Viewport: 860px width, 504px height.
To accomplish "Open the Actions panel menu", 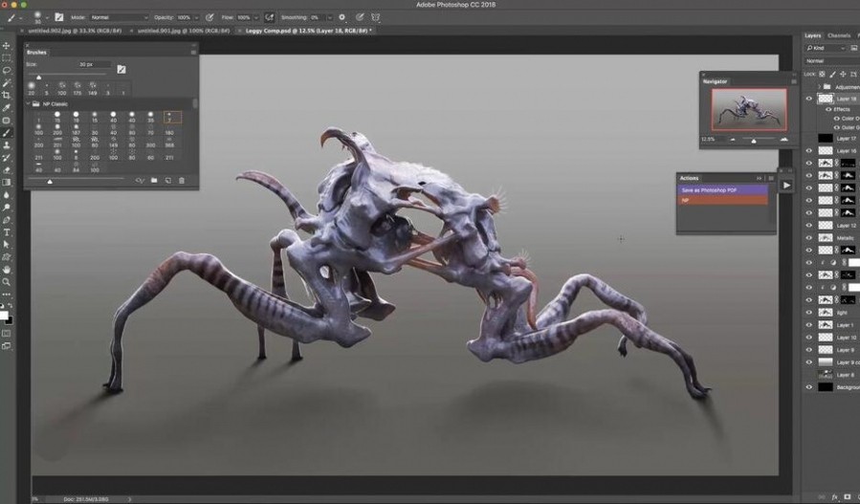I will pyautogui.click(x=771, y=178).
